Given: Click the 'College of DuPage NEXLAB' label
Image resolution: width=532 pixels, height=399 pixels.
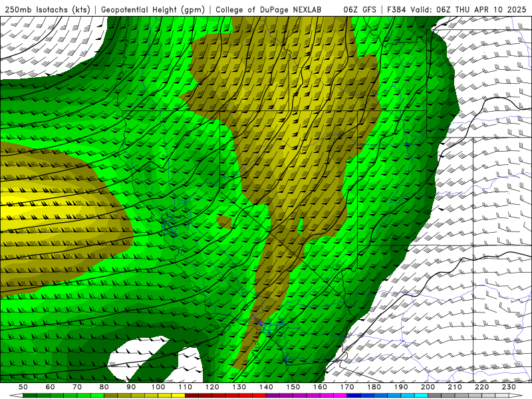Looking at the screenshot, I should click(269, 10).
